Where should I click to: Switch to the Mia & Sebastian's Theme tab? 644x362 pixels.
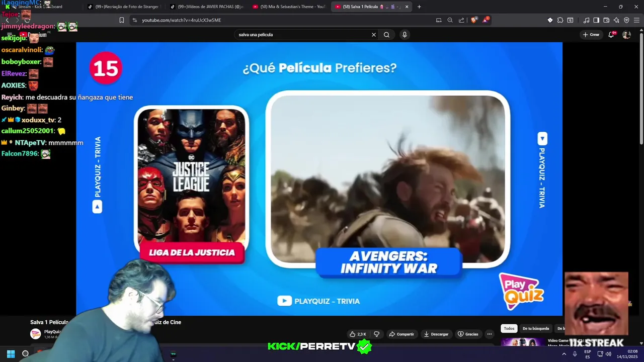(289, 7)
